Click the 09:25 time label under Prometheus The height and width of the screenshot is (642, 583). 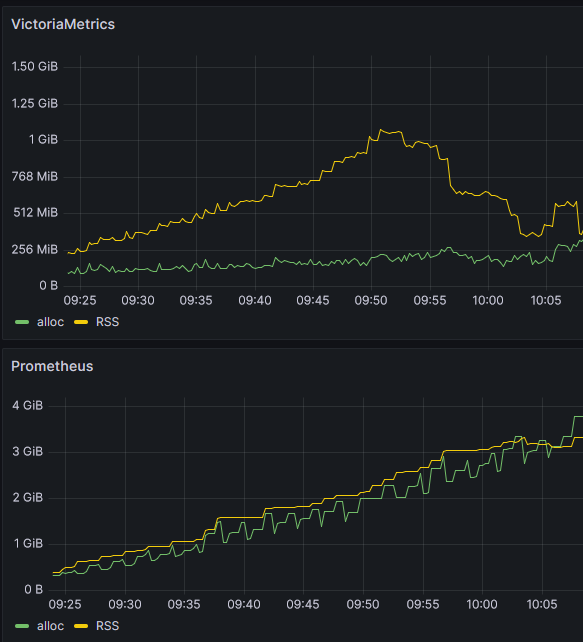click(x=65, y=604)
